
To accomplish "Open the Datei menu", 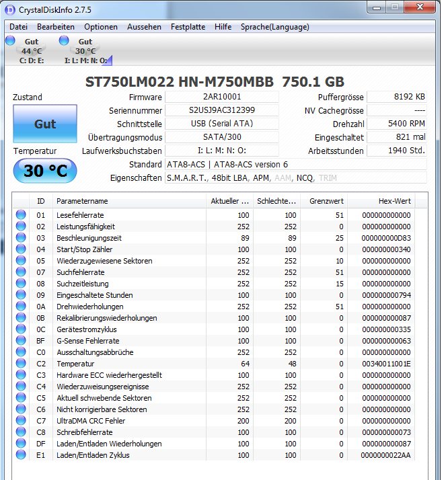I will point(18,27).
